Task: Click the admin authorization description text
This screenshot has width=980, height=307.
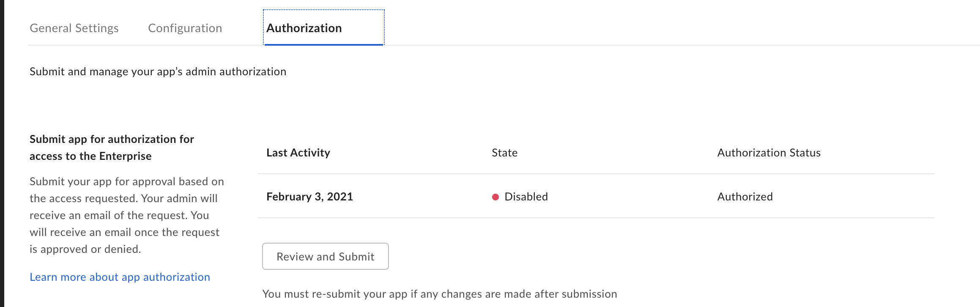Action: coord(158,71)
